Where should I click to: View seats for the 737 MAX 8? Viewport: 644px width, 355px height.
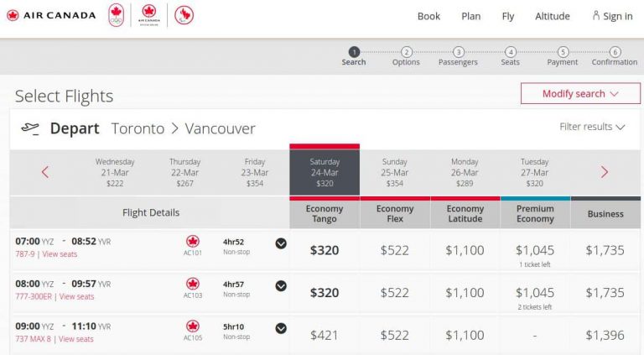coord(76,339)
